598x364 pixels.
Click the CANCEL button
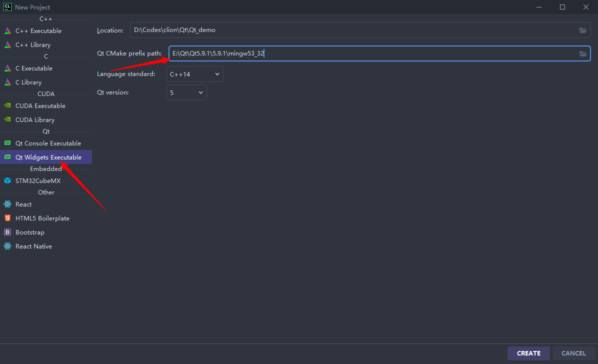(573, 353)
